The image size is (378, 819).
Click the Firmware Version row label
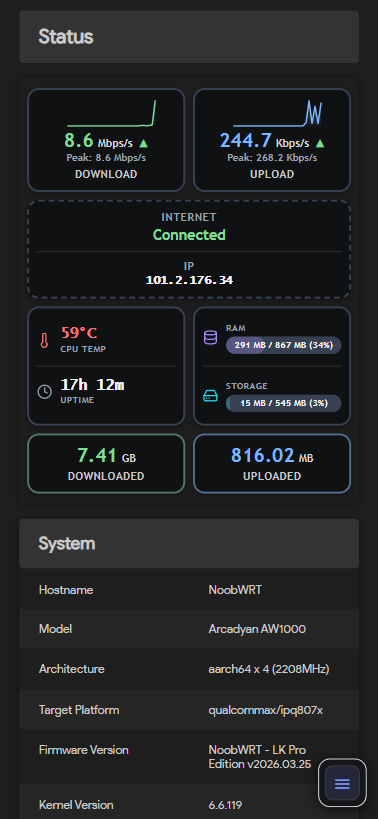84,750
